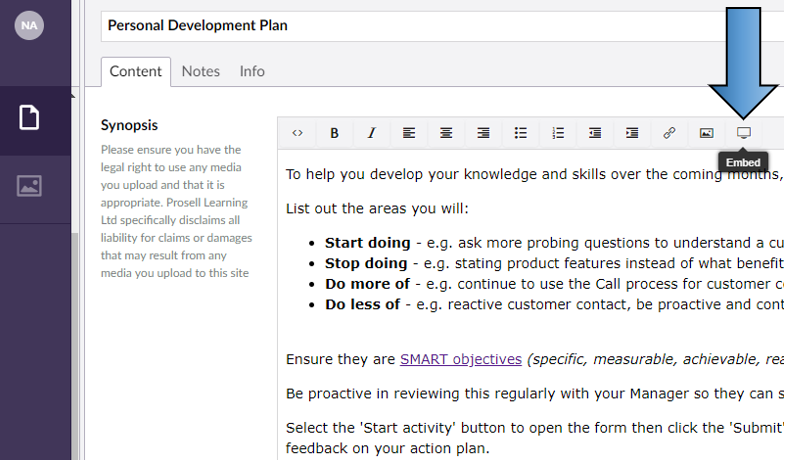
Task: Open the NA user avatar
Action: [29, 25]
